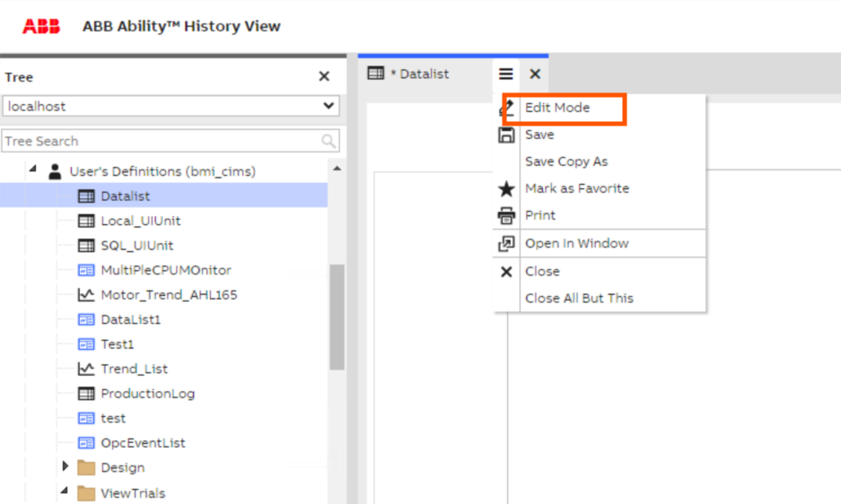The image size is (841, 504).
Task: Click the Design folder icon
Action: [86, 467]
